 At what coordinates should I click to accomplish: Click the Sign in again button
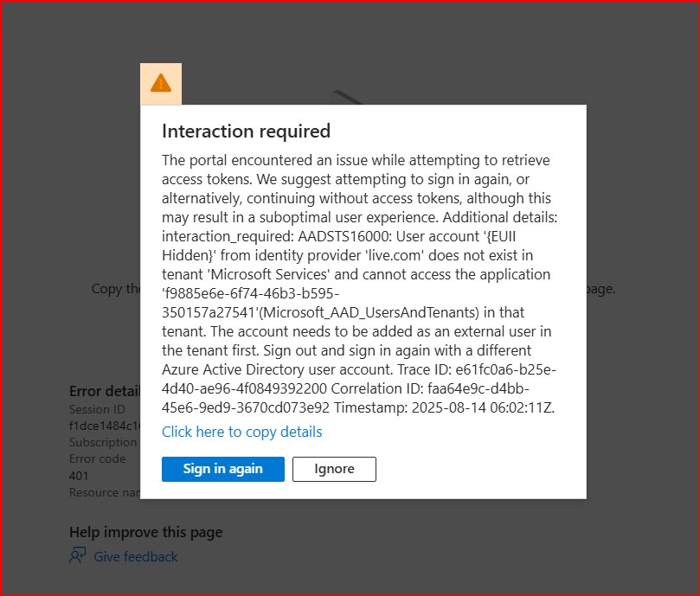click(222, 469)
